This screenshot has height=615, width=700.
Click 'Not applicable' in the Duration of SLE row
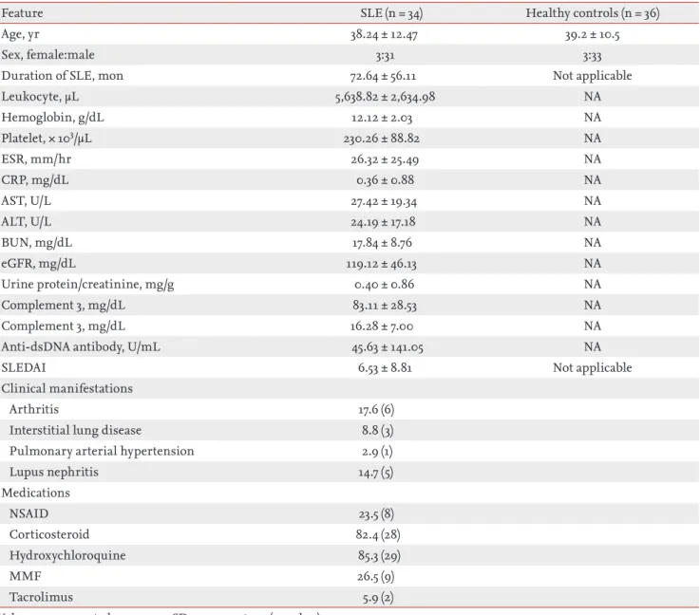(x=593, y=76)
